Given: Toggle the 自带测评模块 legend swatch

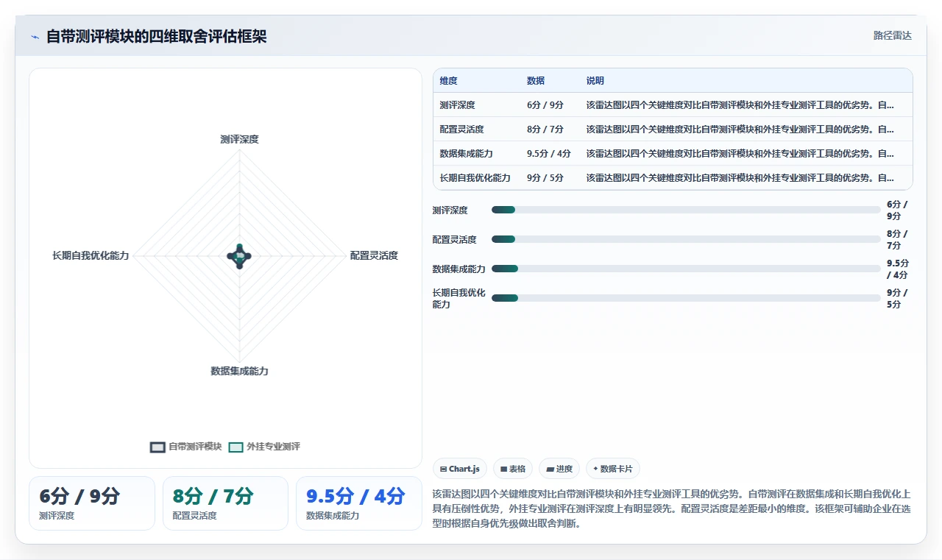Looking at the screenshot, I should click(x=157, y=447).
